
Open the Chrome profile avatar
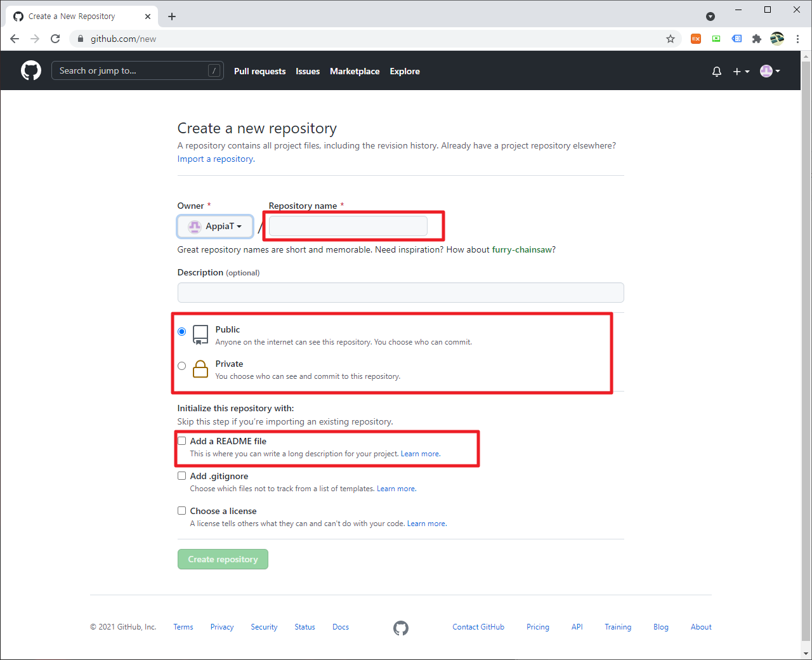point(777,39)
